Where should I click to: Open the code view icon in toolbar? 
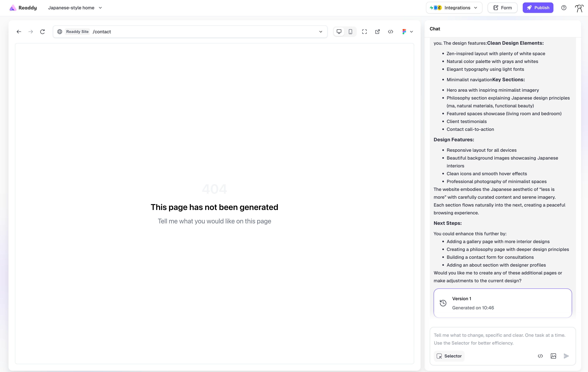(390, 31)
